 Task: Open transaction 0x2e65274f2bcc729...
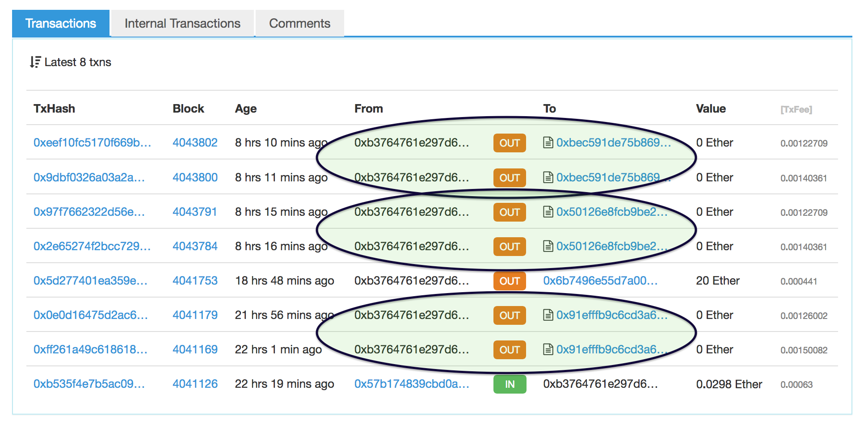click(92, 246)
